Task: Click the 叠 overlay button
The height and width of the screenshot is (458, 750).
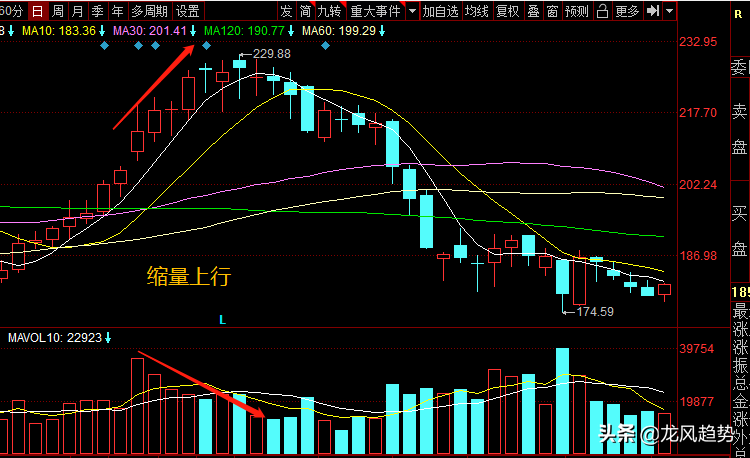Action: tap(534, 11)
